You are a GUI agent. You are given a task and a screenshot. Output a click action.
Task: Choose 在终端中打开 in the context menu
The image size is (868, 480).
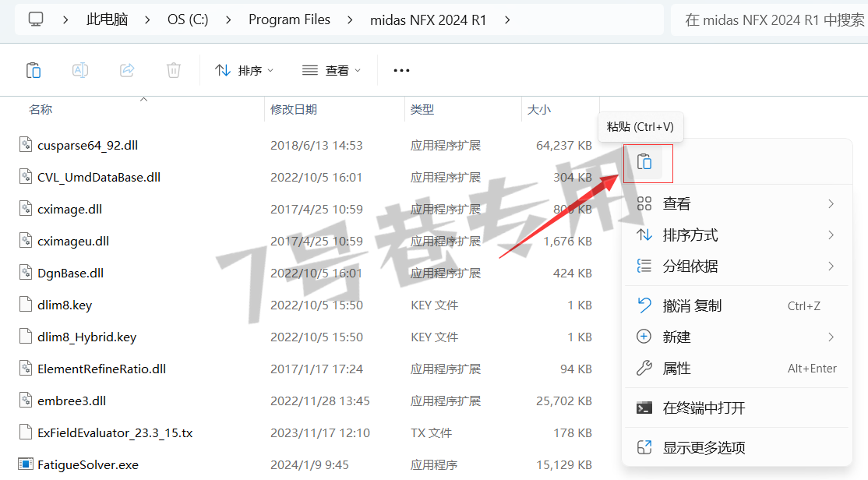click(x=737, y=408)
